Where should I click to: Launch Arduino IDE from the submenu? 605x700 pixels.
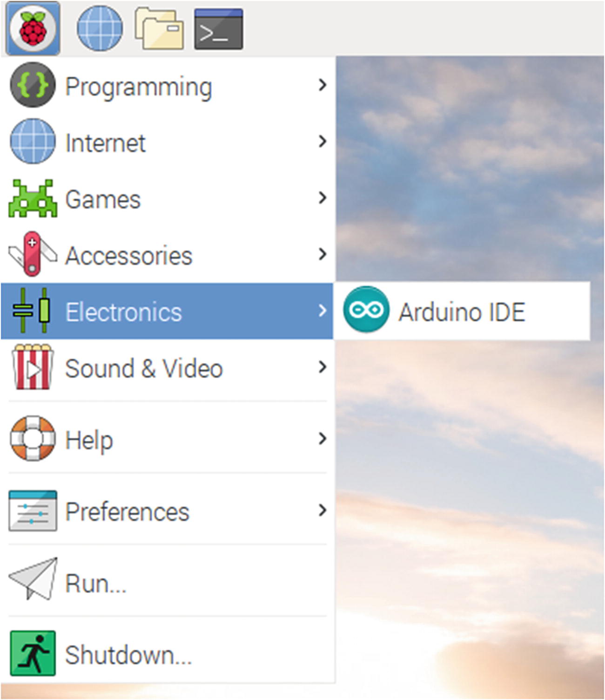coord(462,311)
